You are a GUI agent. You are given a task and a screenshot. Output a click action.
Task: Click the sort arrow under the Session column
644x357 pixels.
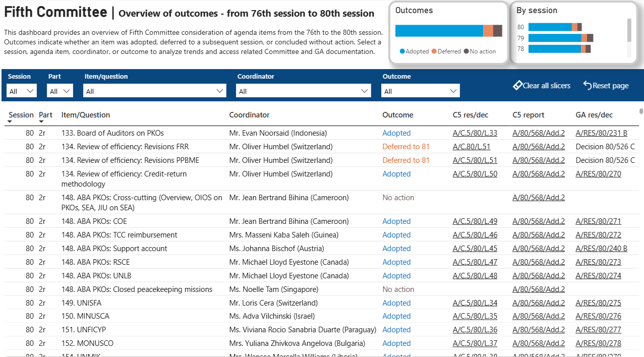click(11, 122)
